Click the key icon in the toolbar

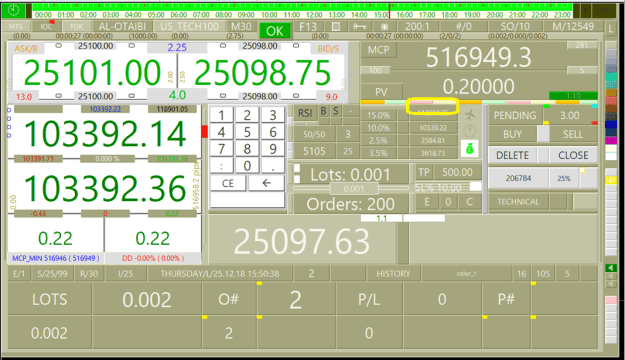click(x=359, y=27)
